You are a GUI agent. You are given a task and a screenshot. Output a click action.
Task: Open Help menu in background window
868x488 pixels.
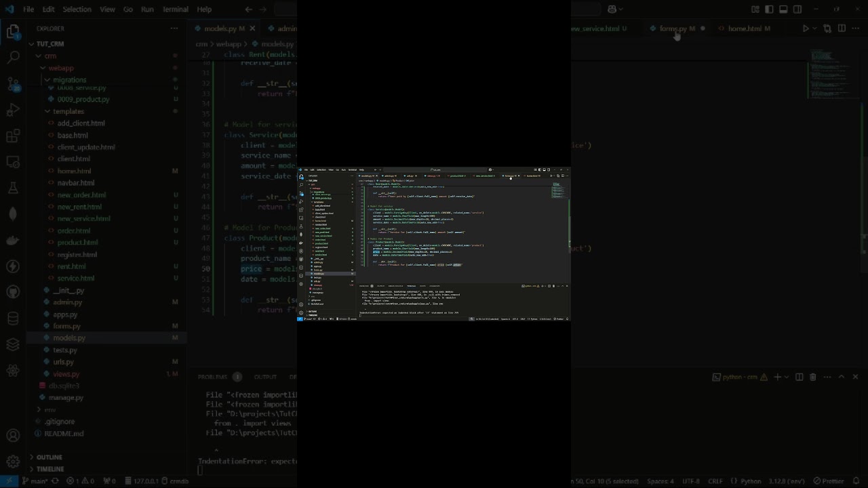pyautogui.click(x=204, y=9)
